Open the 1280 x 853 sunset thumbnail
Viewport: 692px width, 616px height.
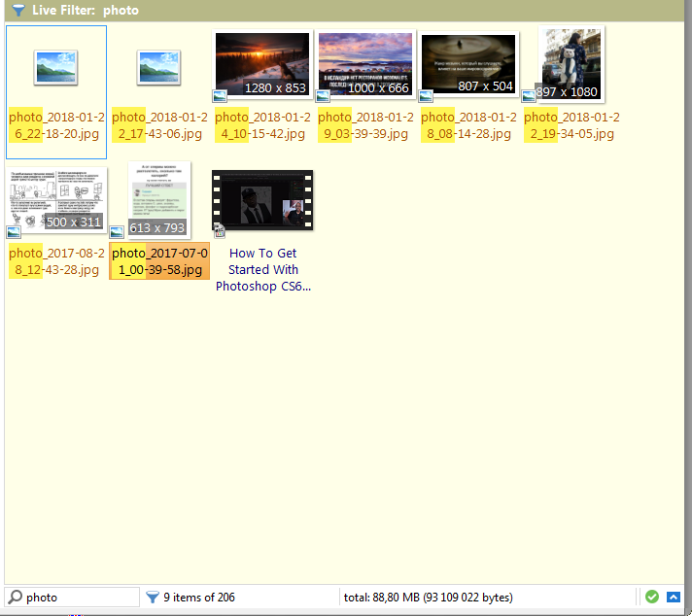tap(262, 64)
